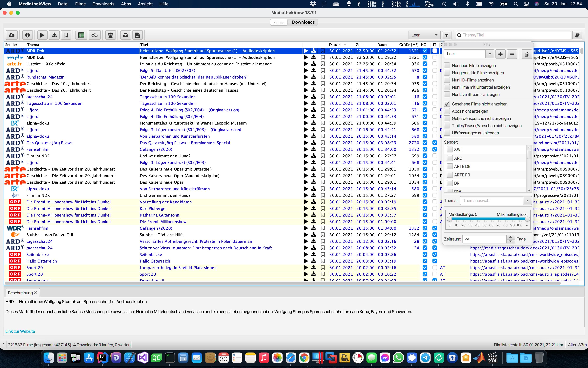
Task: Enable Nur Filme mit Untertitel anzeigen
Action: coord(447,87)
